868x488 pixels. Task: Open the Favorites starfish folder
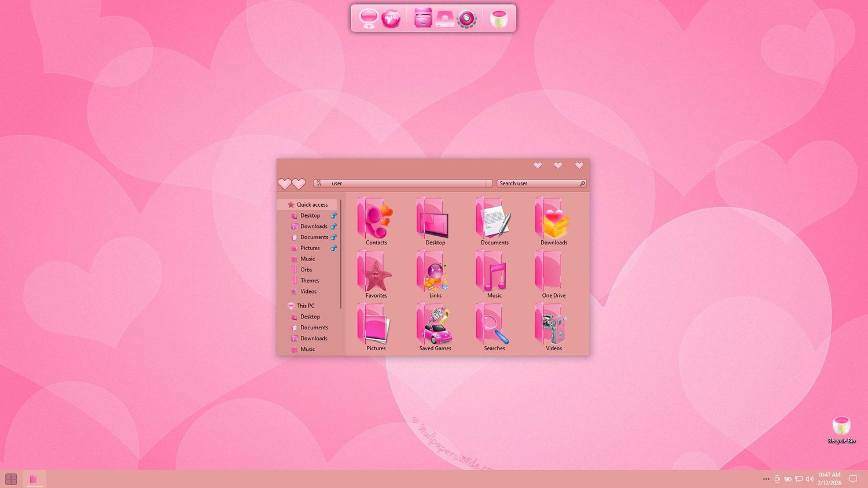click(376, 274)
